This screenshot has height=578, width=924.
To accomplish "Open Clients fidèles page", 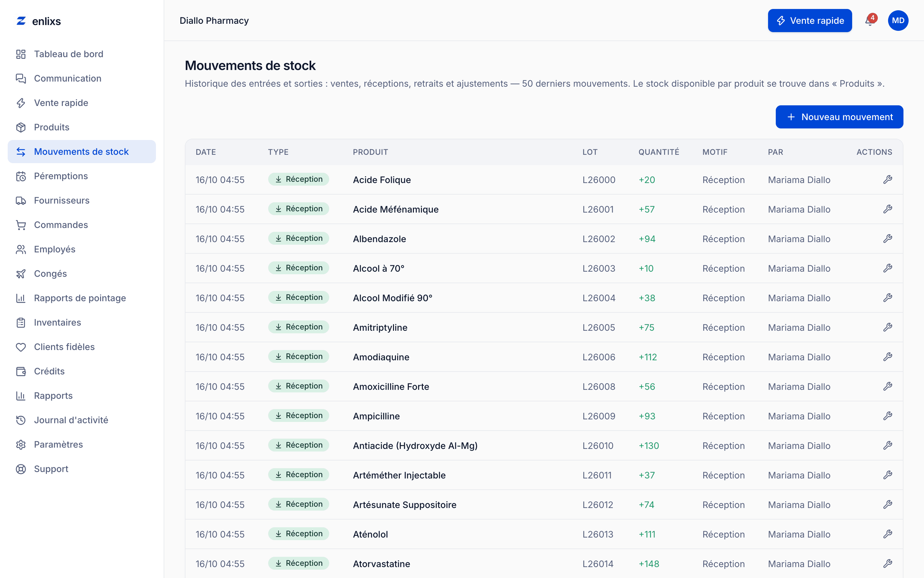I will point(82,347).
